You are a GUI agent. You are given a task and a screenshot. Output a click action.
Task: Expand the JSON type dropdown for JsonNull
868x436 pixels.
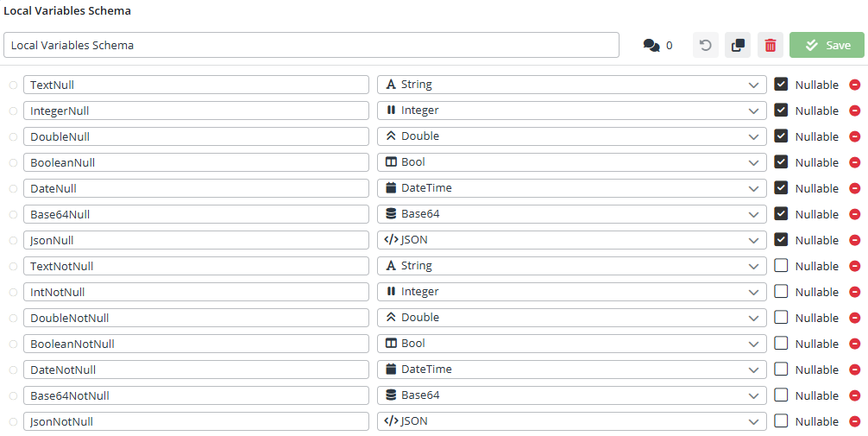[x=571, y=240]
